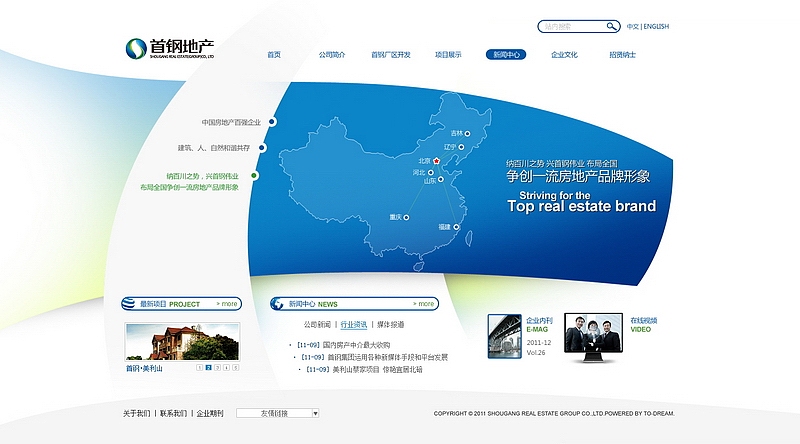Select the 辽宁 map point
The height and width of the screenshot is (444, 800).
pyautogui.click(x=461, y=147)
